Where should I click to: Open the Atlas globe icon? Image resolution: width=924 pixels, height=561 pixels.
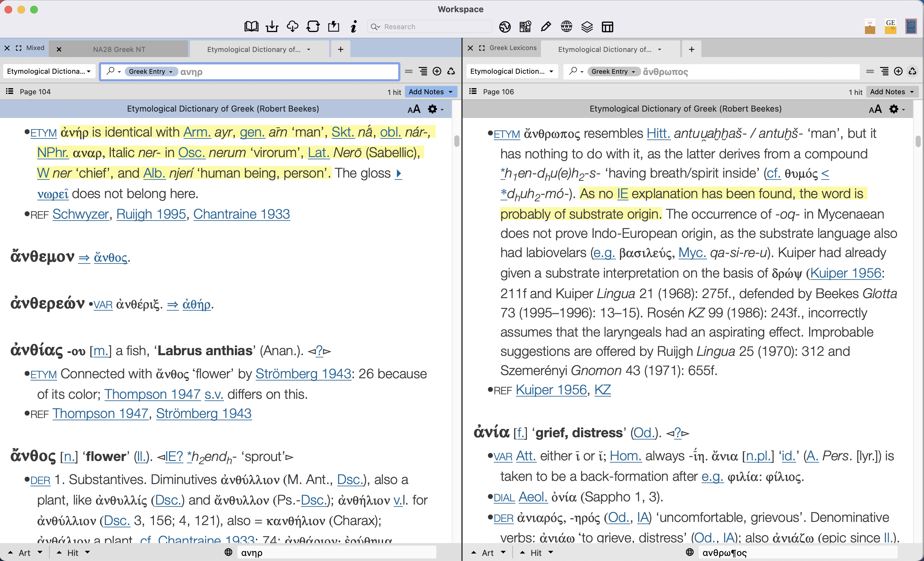(505, 27)
